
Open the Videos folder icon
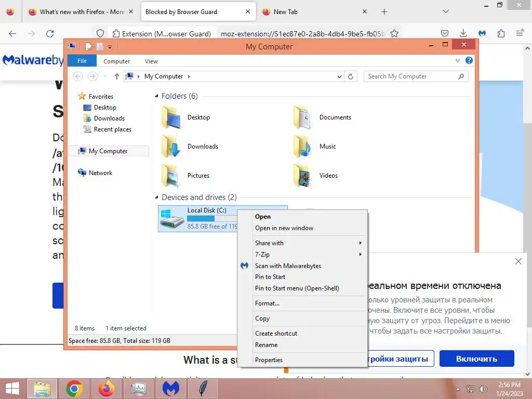tap(302, 176)
